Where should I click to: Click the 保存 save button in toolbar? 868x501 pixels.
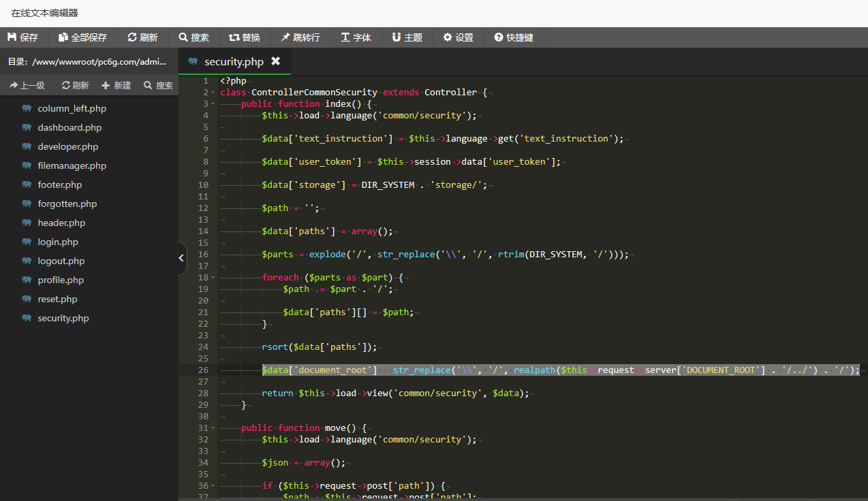23,37
